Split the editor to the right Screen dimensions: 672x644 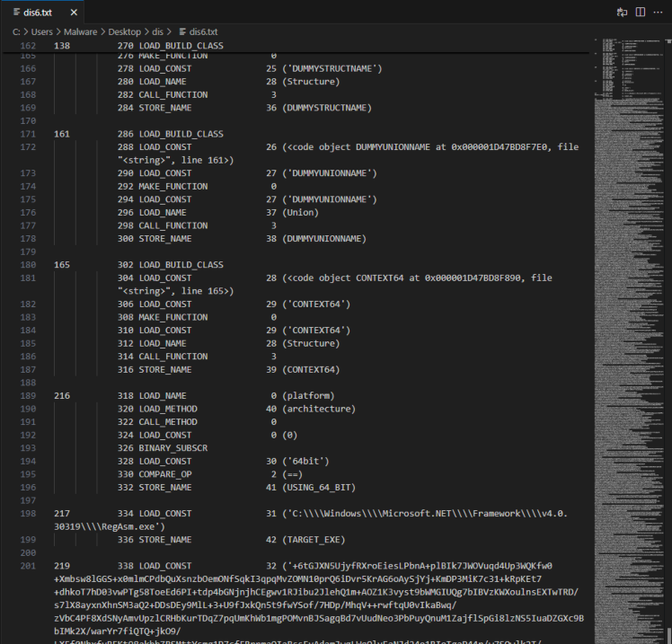coord(641,12)
